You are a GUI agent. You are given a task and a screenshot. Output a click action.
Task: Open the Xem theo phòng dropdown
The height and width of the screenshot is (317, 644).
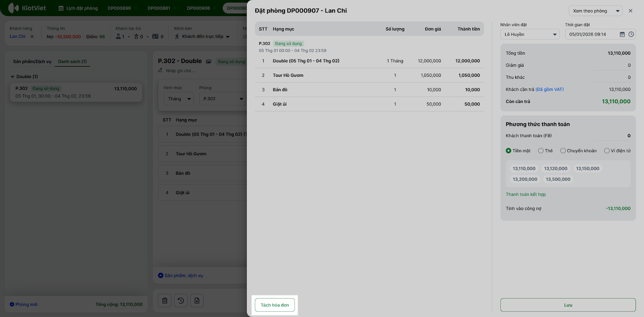595,11
